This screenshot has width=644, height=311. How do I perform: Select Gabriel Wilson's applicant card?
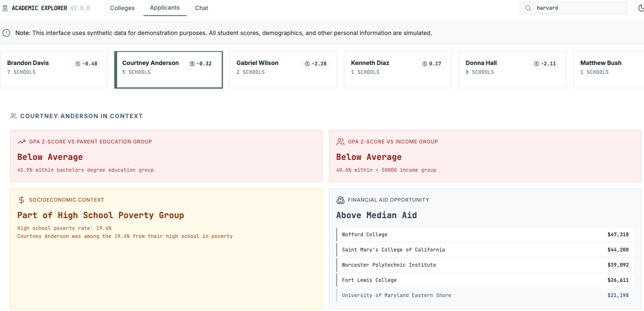(283, 69)
